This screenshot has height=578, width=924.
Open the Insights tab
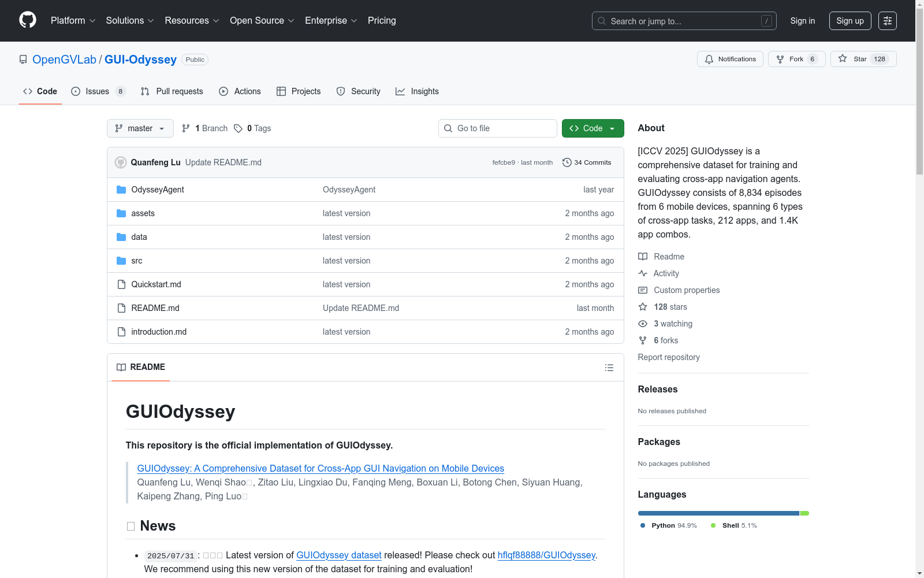417,91
